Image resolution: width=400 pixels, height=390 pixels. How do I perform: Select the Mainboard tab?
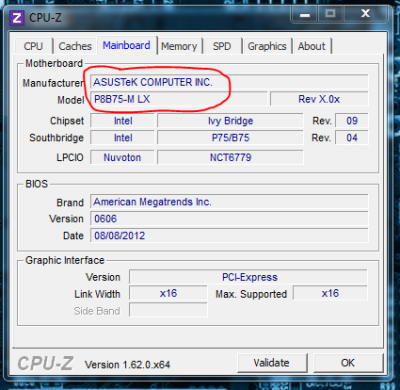coord(127,45)
